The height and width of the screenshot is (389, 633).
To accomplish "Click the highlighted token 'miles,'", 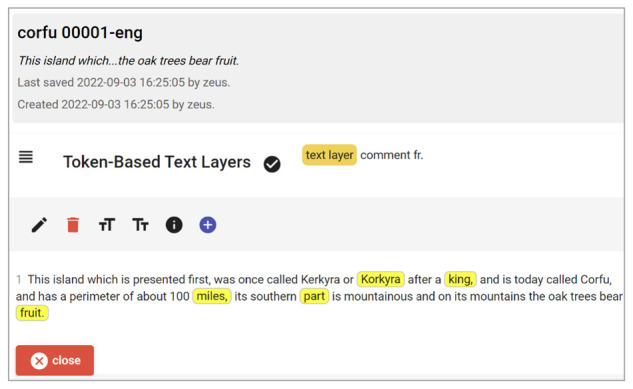I will pyautogui.click(x=212, y=296).
